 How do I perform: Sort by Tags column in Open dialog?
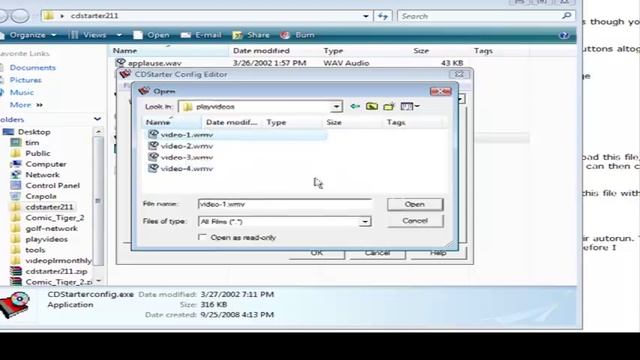coord(413,122)
